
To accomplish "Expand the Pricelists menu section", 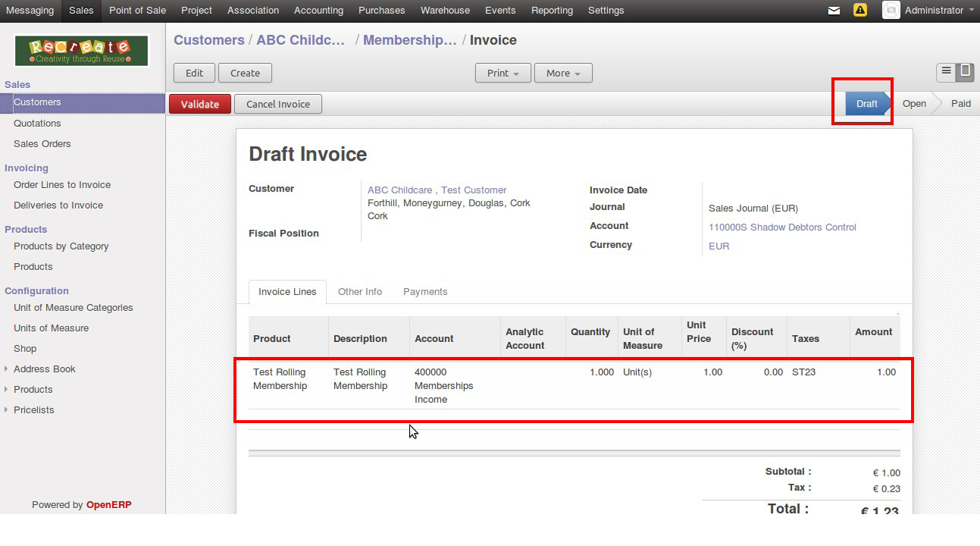I will 7,410.
